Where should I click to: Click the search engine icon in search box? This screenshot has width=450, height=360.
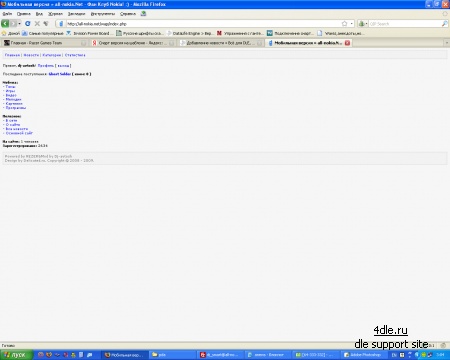[x=361, y=24]
